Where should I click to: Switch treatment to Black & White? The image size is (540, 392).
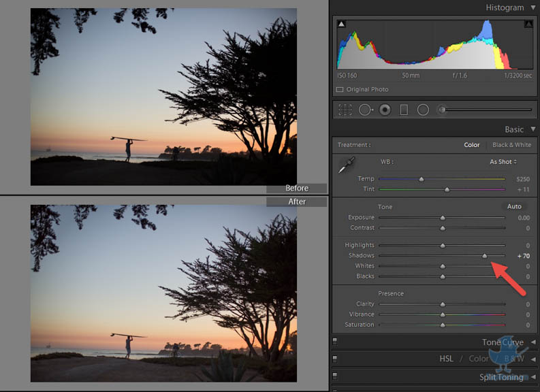pos(511,145)
